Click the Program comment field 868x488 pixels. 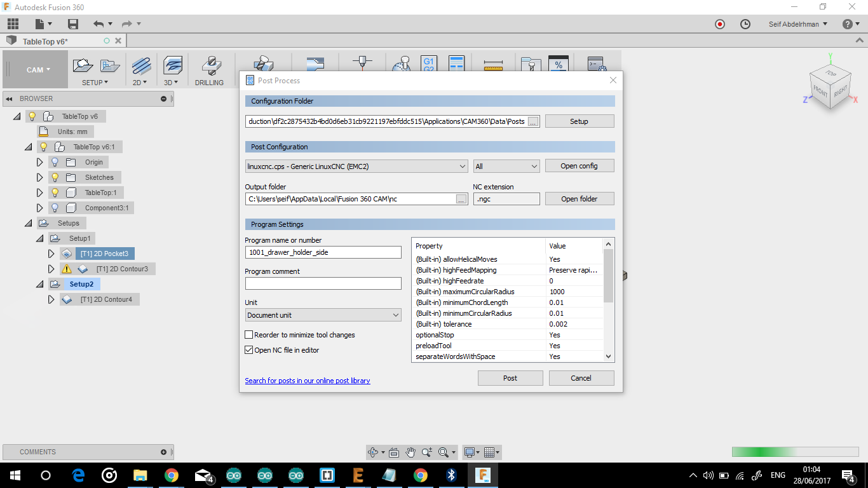pos(323,283)
